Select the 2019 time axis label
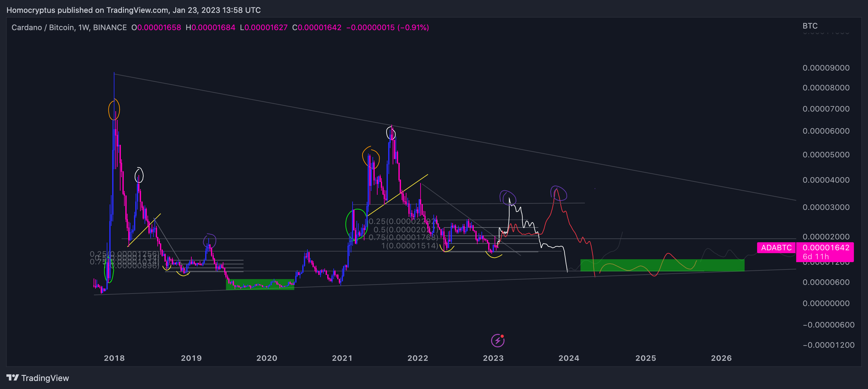 191,358
